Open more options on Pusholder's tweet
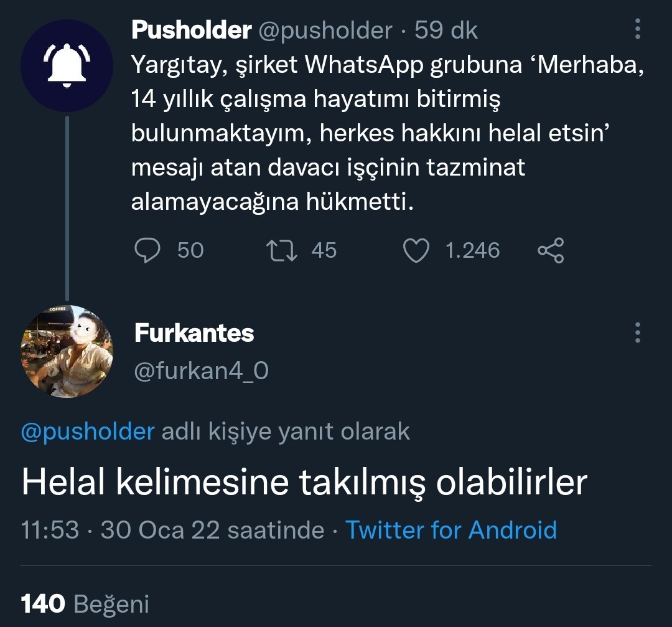 pyautogui.click(x=637, y=29)
